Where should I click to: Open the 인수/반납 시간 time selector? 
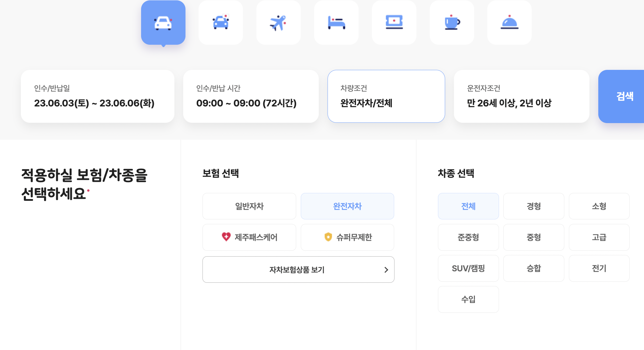(x=251, y=96)
